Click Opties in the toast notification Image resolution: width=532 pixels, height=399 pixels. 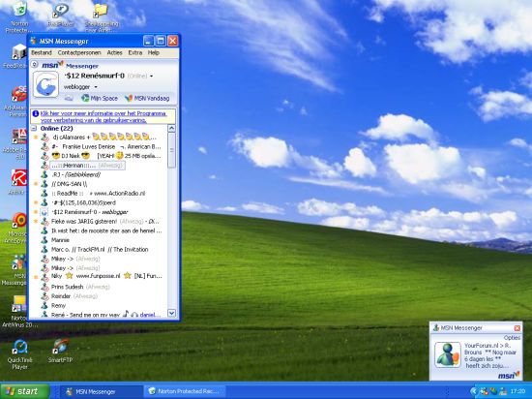(512, 338)
